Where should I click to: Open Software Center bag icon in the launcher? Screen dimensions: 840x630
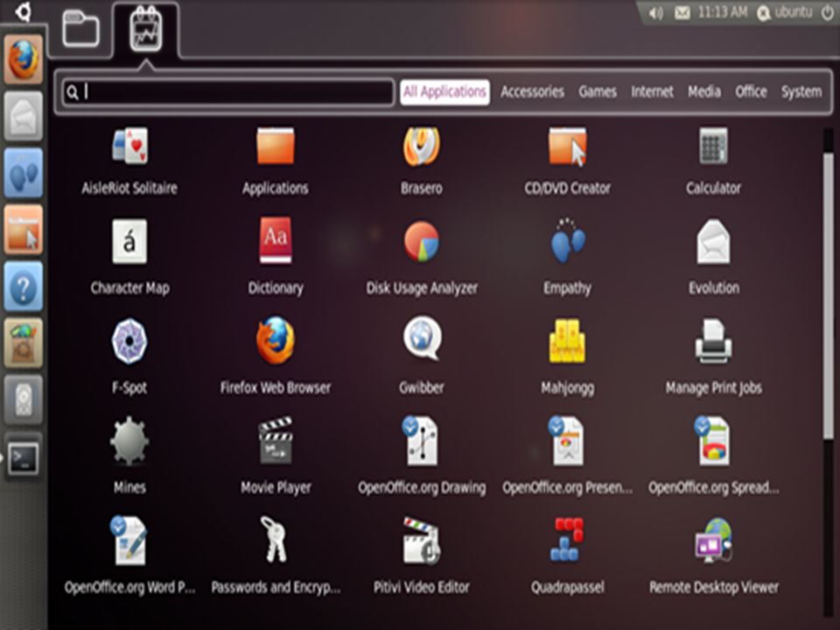click(x=23, y=343)
